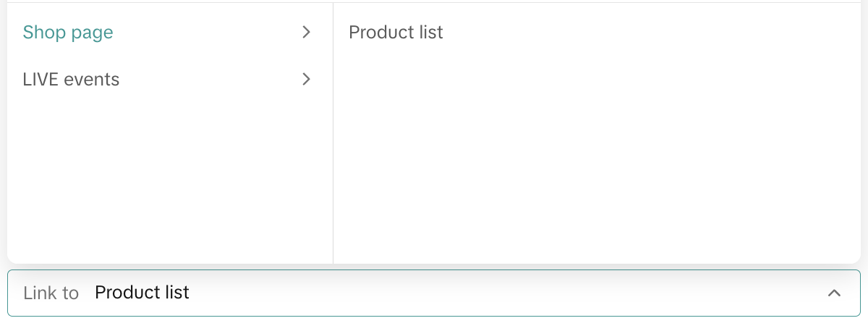Click the LIVE events text
The width and height of the screenshot is (868, 326).
(71, 80)
